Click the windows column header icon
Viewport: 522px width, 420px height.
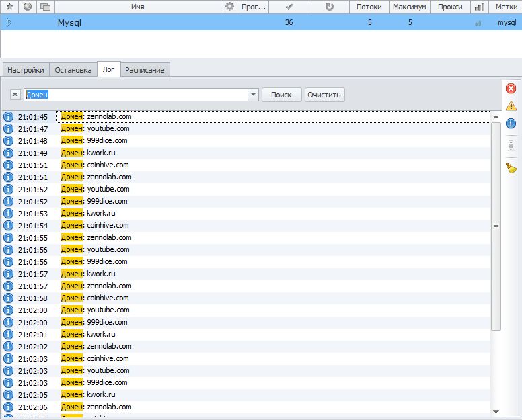pos(45,7)
